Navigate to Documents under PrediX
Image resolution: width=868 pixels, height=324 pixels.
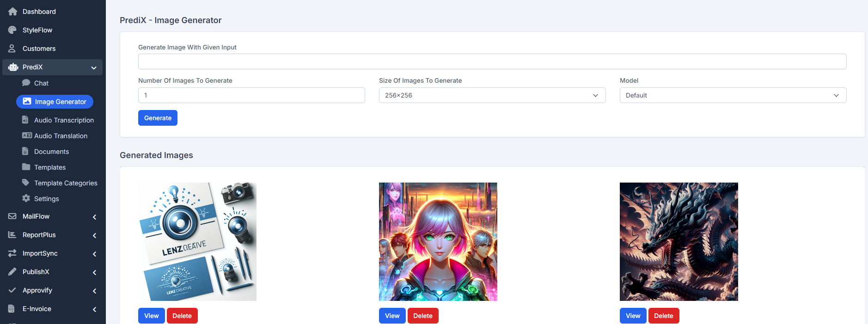51,152
